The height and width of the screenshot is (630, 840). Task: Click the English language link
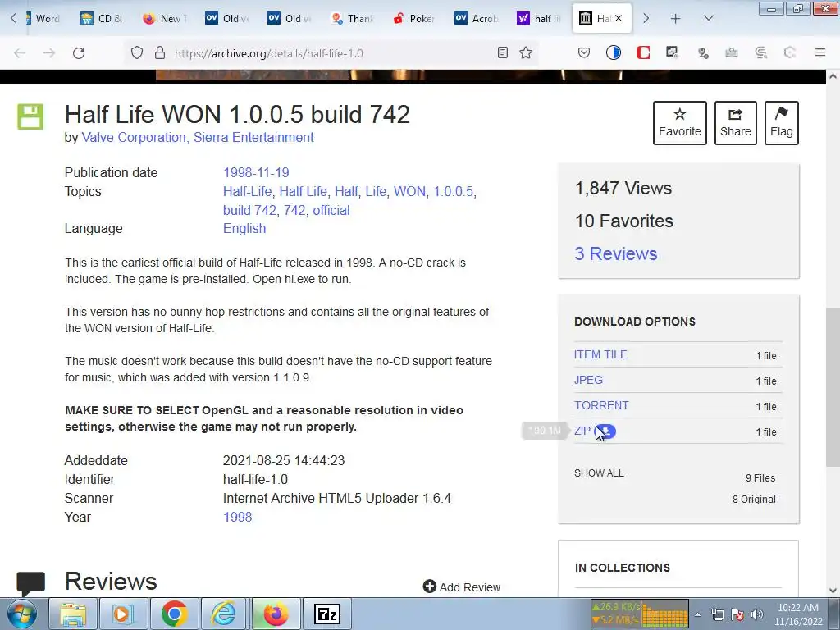(244, 228)
